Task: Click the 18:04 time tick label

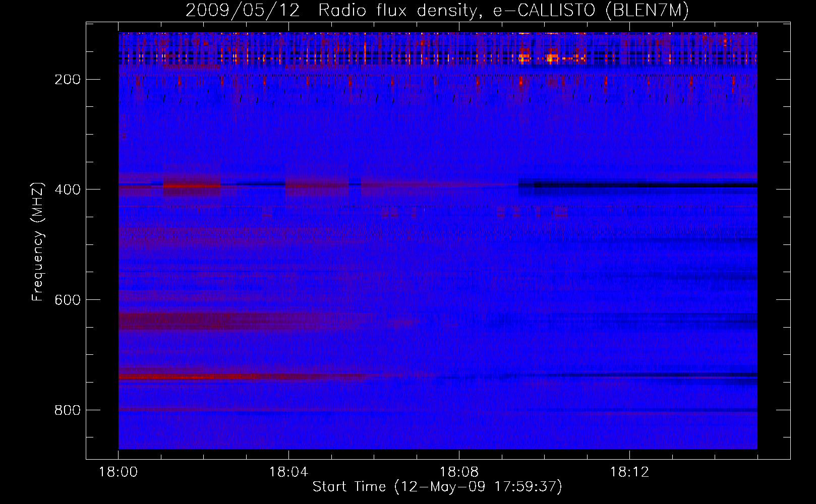Action: pyautogui.click(x=288, y=472)
